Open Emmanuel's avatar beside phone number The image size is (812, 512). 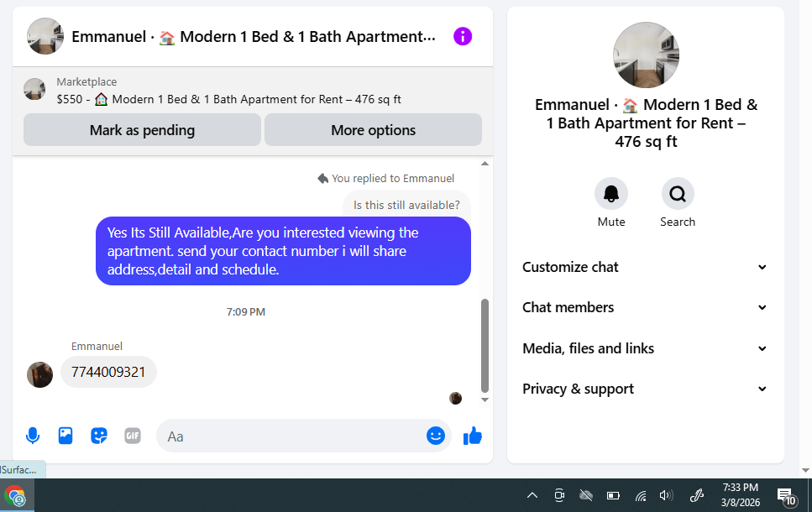[x=39, y=374]
